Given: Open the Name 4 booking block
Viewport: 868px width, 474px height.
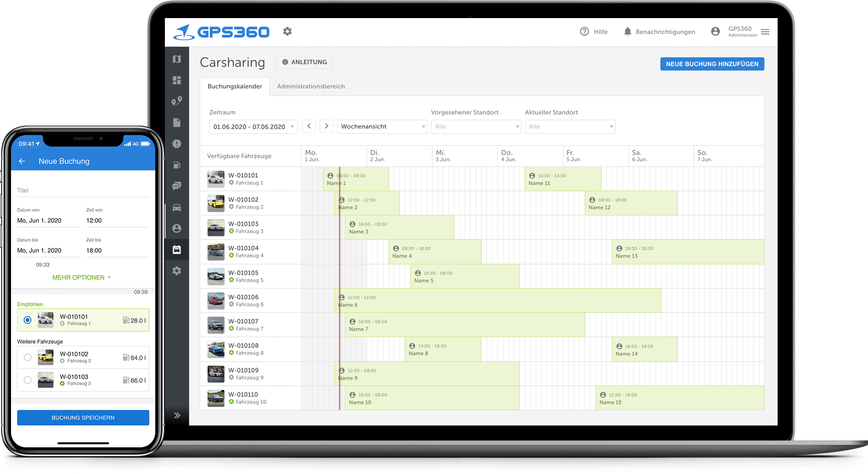Looking at the screenshot, I should [x=435, y=252].
